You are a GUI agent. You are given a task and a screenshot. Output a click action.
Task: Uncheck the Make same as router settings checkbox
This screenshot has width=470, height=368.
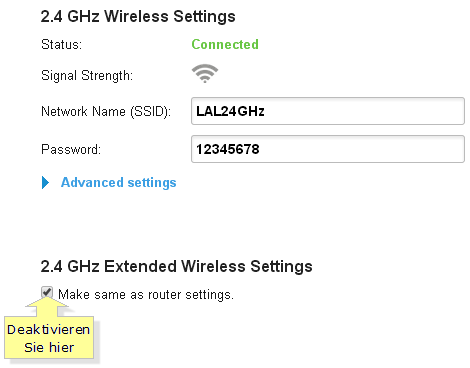(x=47, y=293)
